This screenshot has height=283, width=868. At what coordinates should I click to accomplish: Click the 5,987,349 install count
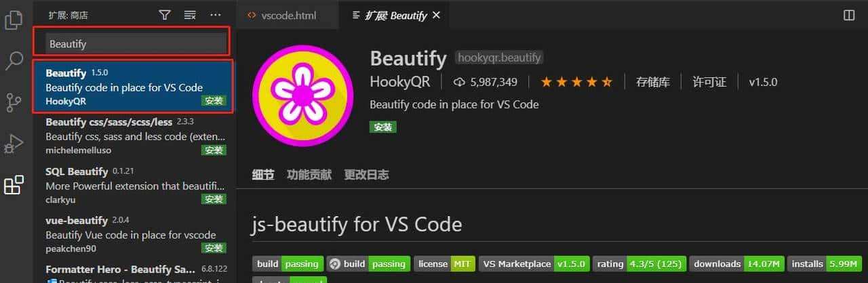coord(486,82)
